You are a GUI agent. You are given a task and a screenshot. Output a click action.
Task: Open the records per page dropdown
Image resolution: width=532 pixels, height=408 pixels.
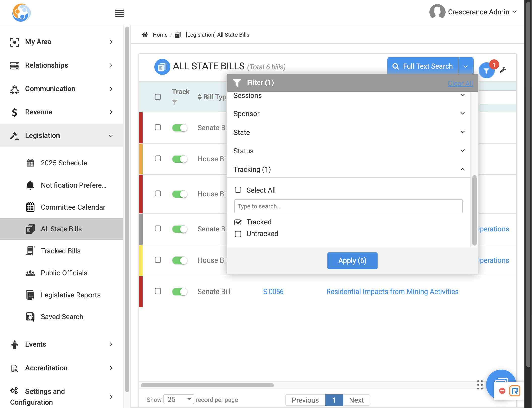[179, 399]
